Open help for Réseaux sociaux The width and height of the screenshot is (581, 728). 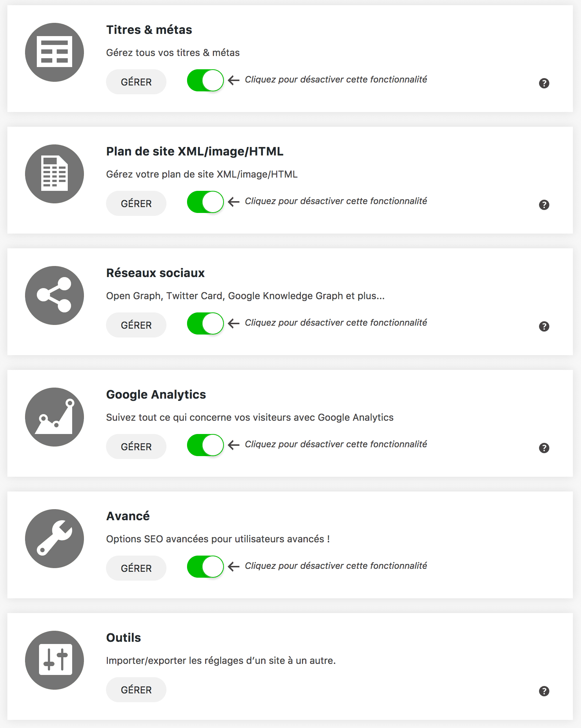544,326
